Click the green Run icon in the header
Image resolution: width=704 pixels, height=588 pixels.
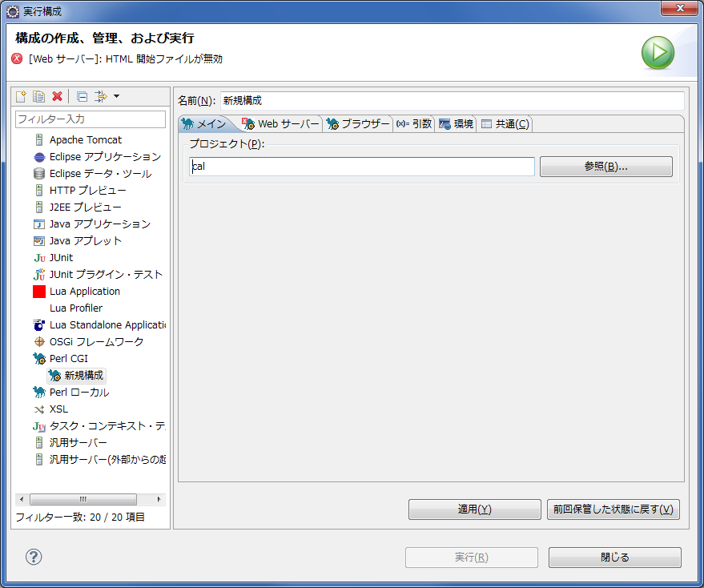click(x=658, y=53)
